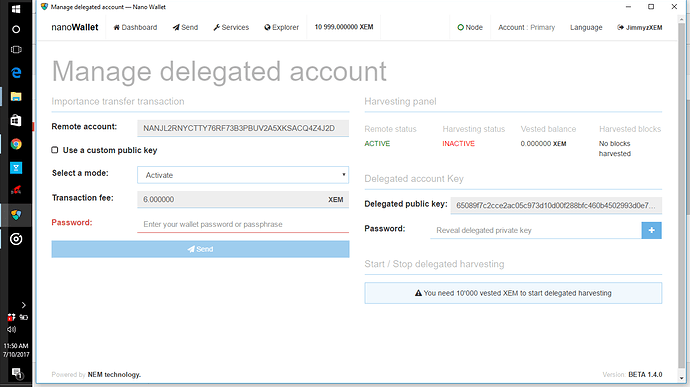Click the Harvesting panel heading
Viewport: 690px width, 387px height.
point(400,101)
